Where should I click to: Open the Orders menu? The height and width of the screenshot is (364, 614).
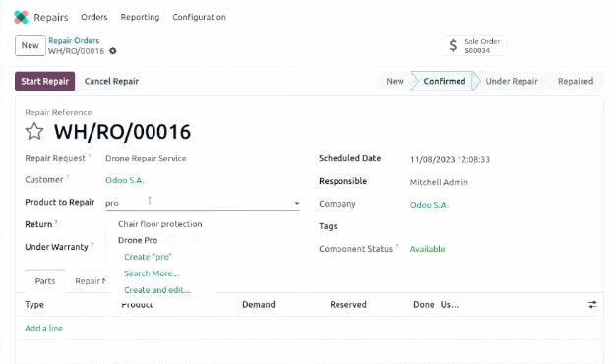click(94, 17)
